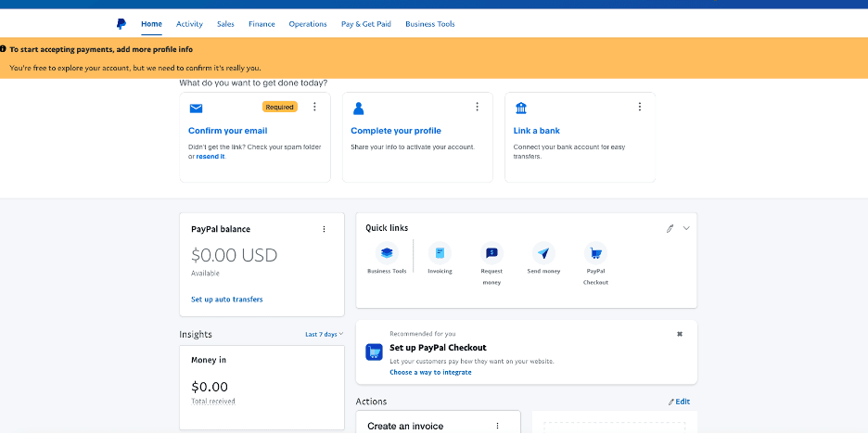Click the Complete your profile link
This screenshot has width=868, height=434.
click(x=396, y=131)
